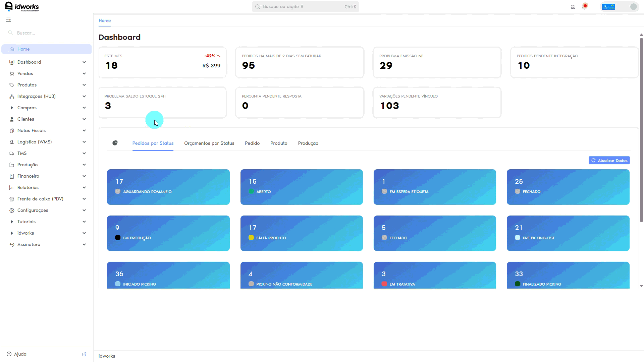Open the Aguardando Romaneio status card
This screenshot has width=644, height=362.
pyautogui.click(x=168, y=187)
